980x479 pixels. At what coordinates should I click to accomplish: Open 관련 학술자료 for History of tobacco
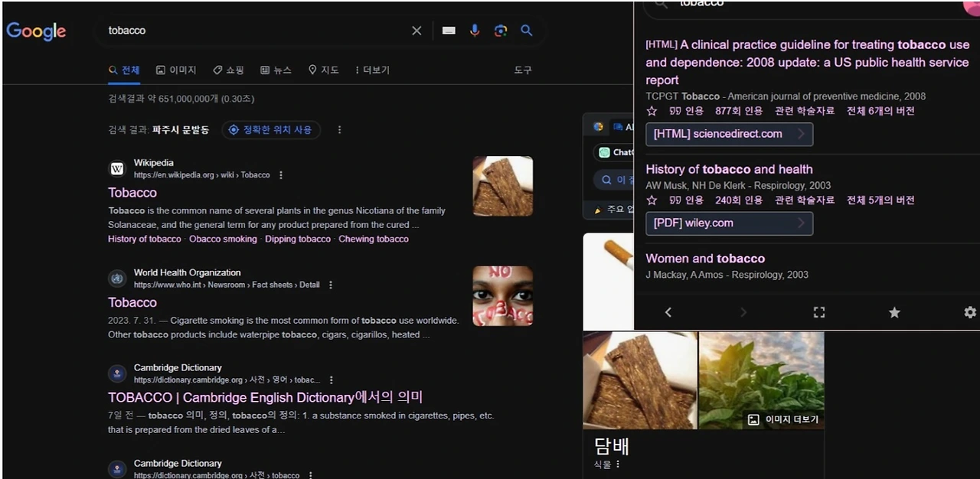(x=805, y=200)
